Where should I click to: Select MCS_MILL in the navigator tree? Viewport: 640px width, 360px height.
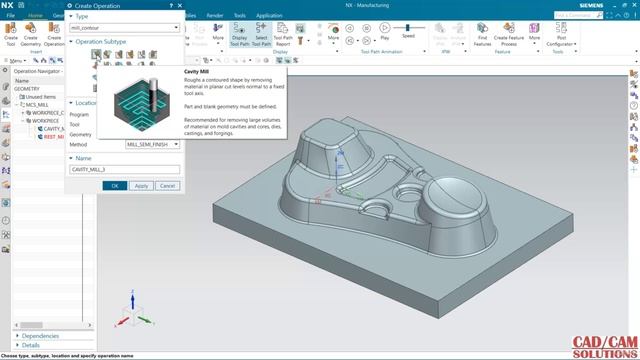(37, 105)
